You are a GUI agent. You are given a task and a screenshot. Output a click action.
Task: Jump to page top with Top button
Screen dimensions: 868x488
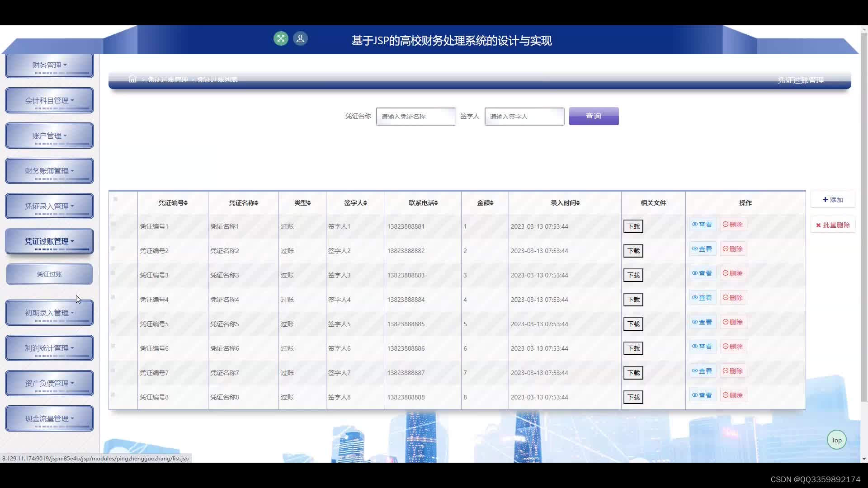tap(836, 440)
